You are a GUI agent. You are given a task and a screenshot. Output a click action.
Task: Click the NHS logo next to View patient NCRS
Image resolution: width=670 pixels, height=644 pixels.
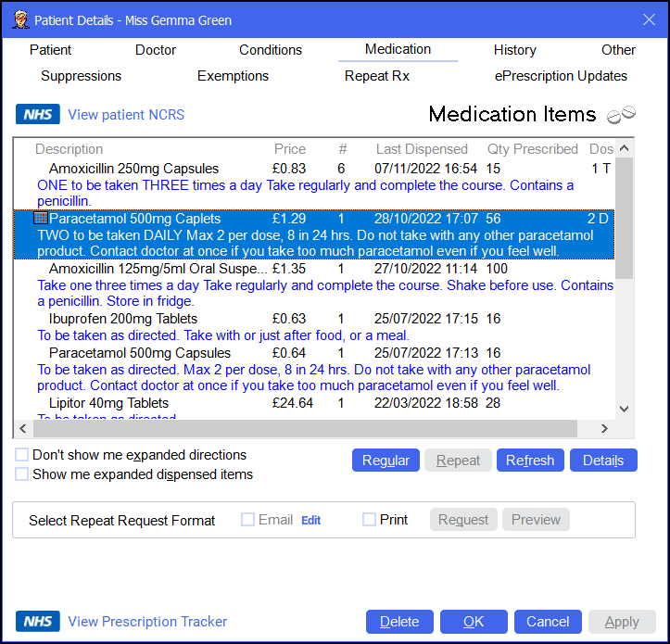[38, 115]
